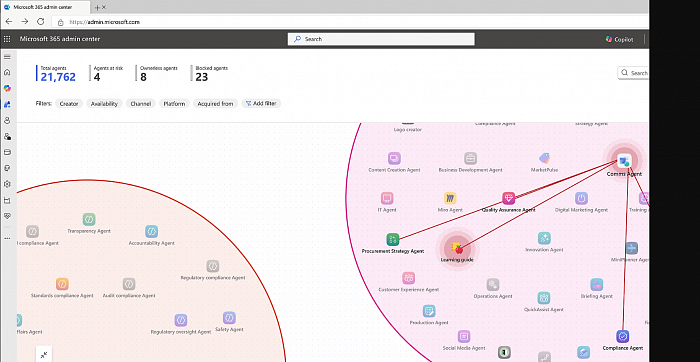Open the Platform filter chip
The height and width of the screenshot is (362, 700).
(x=174, y=104)
